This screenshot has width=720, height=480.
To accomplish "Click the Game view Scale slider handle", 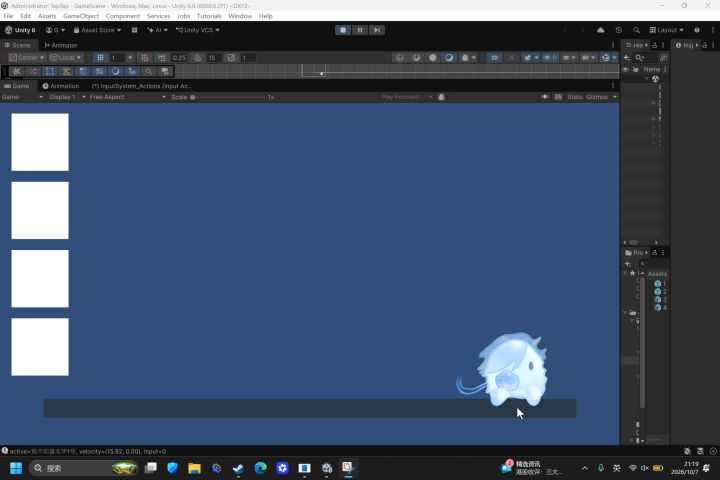I will [x=193, y=97].
